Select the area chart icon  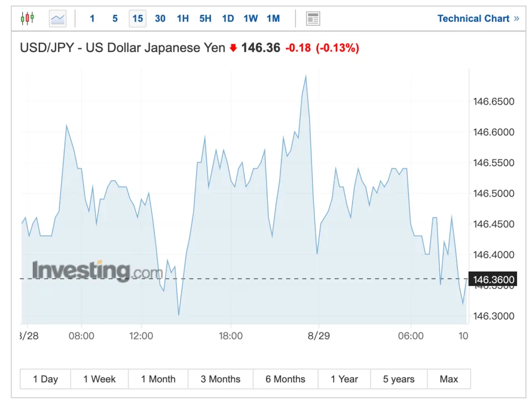click(58, 18)
